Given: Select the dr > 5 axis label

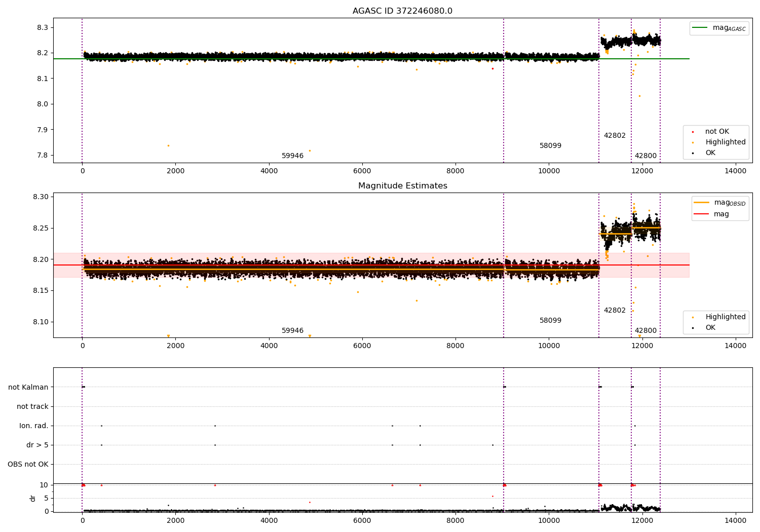Looking at the screenshot, I should [x=37, y=445].
